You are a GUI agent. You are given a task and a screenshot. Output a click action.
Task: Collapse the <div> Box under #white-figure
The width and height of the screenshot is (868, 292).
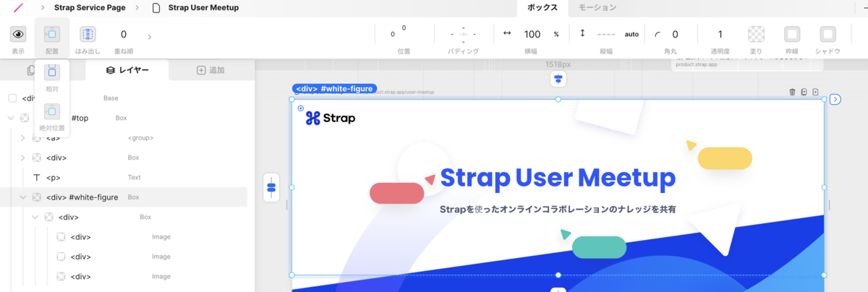(x=35, y=217)
